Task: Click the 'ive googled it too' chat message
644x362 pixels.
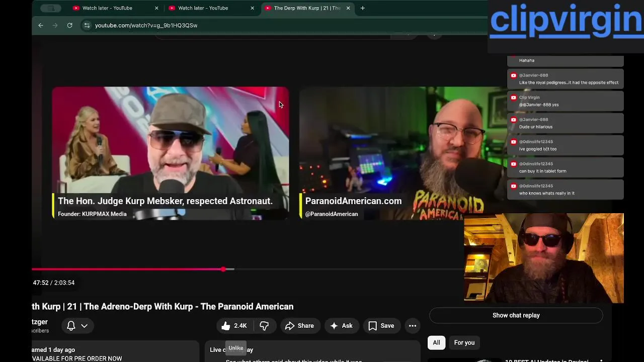Action: click(566, 145)
